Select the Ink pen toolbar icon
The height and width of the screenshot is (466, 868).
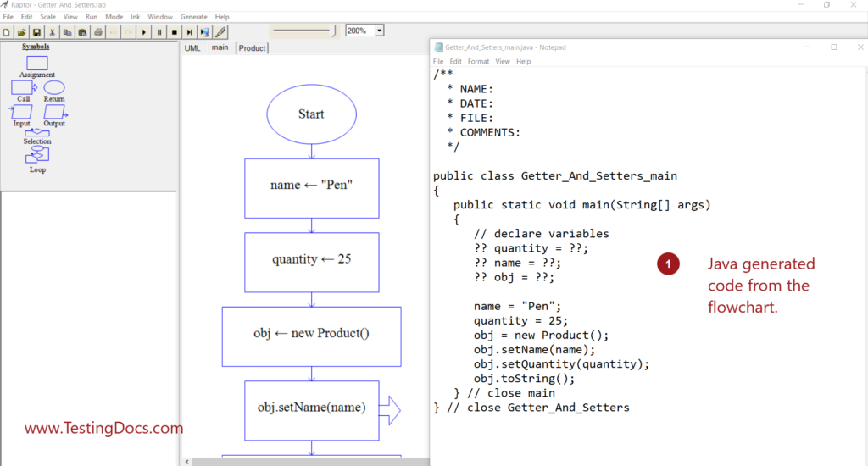tap(220, 32)
